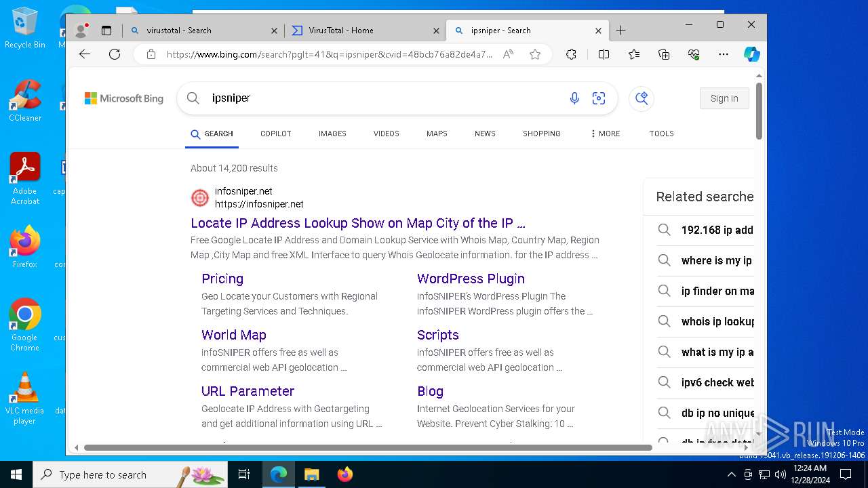This screenshot has height=488, width=868.
Task: Open the Scripts sitelink
Action: pos(437,335)
